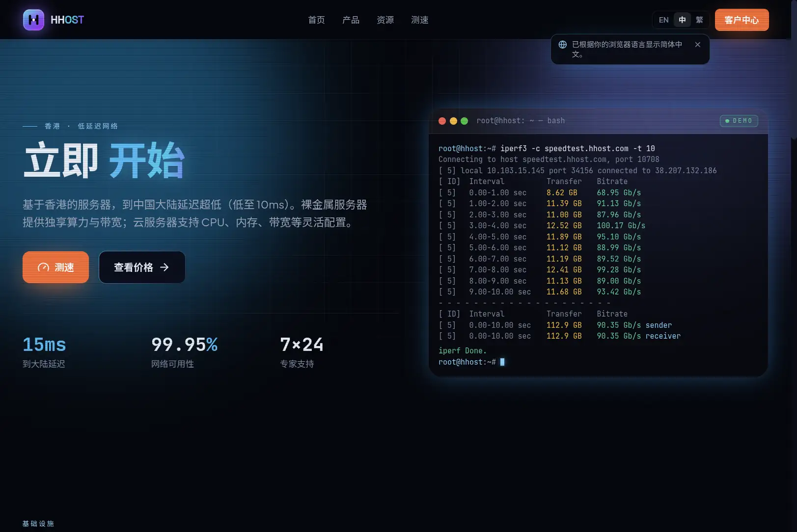Go to the 首页 nav item
The image size is (797, 532).
point(316,20)
